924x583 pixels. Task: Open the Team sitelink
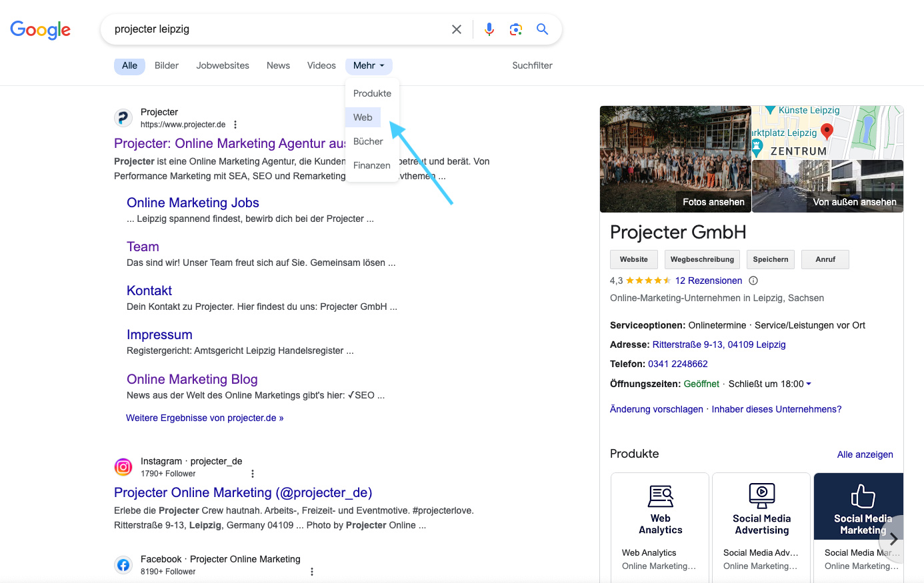[143, 247]
